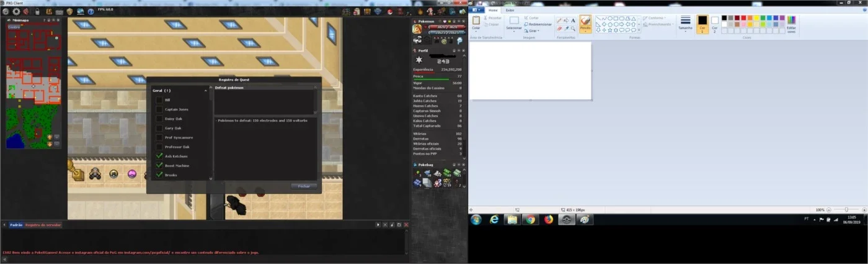Click the treasure chest icon in PXG toolbar
This screenshot has width=868, height=264.
(x=367, y=12)
